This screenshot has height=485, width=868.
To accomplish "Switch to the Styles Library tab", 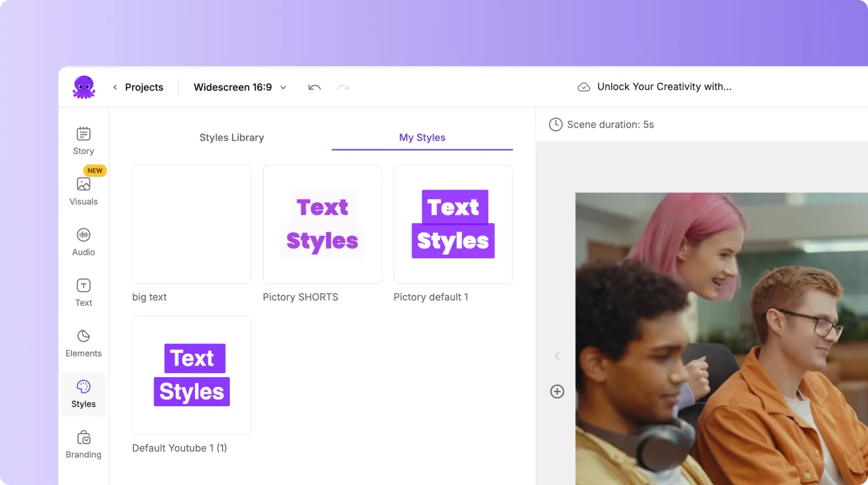I will tap(231, 137).
